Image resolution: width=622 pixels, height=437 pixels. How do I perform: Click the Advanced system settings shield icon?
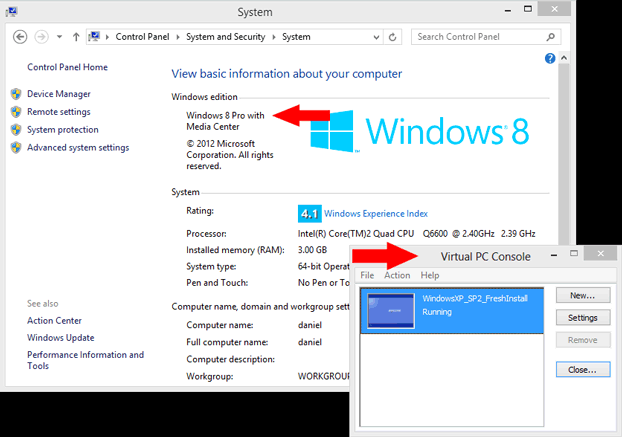point(16,148)
